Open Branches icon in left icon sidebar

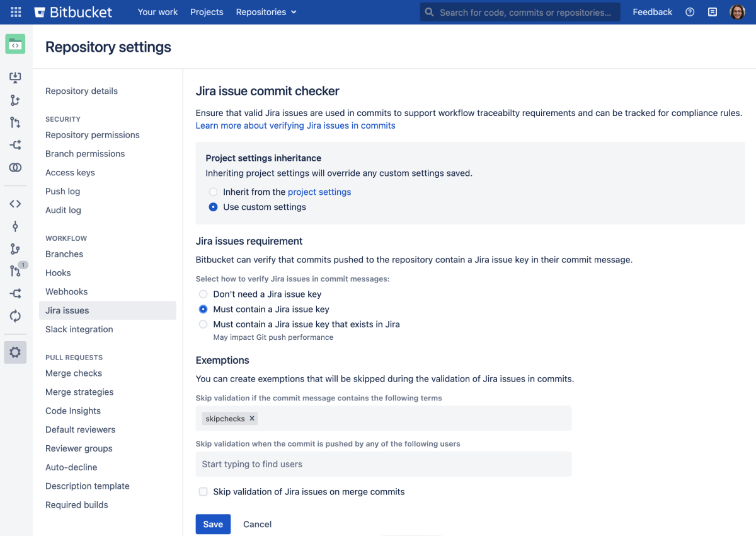[x=15, y=249]
